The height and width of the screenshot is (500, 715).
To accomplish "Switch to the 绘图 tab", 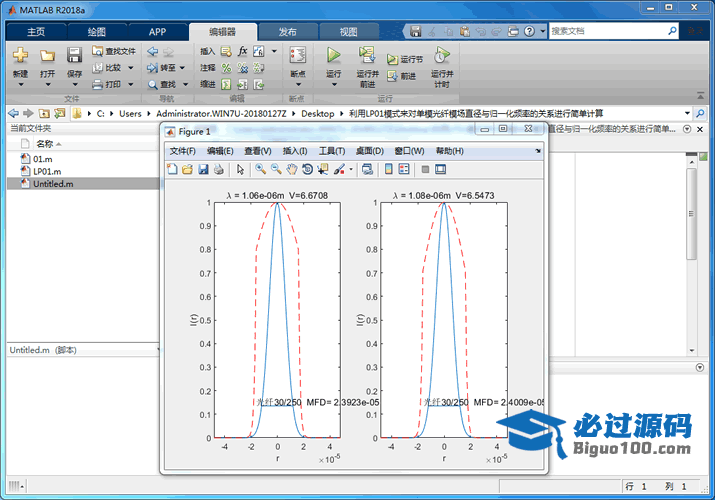I will click(96, 31).
